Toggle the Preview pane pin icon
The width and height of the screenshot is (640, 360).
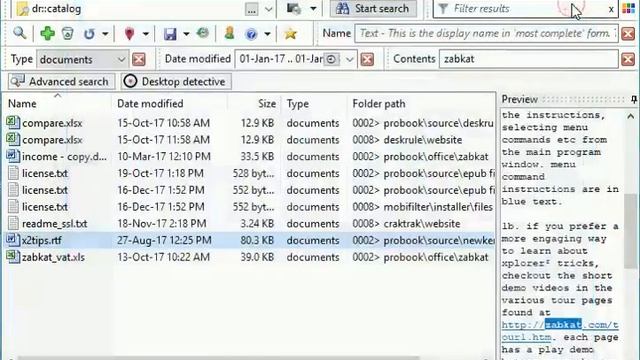coord(634,99)
